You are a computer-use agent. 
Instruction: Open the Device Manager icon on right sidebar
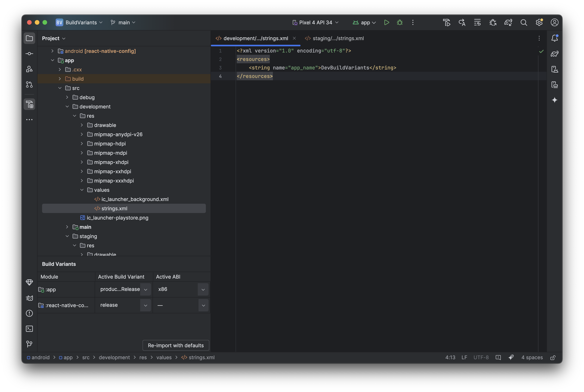(554, 69)
